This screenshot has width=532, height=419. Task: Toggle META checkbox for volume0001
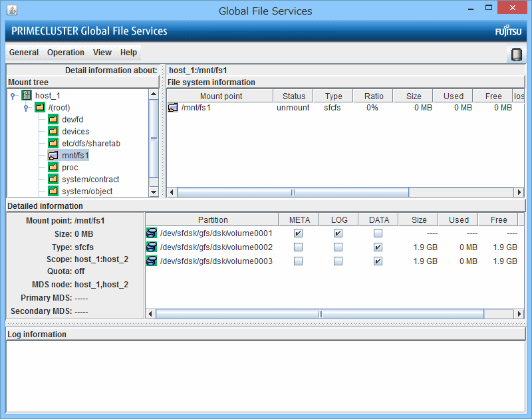click(x=298, y=233)
